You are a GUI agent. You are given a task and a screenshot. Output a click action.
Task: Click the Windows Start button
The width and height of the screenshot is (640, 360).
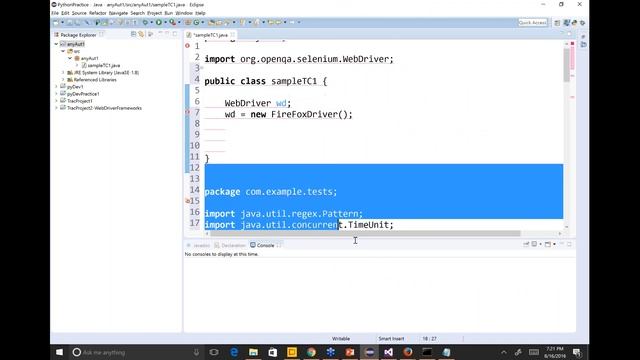[60, 352]
